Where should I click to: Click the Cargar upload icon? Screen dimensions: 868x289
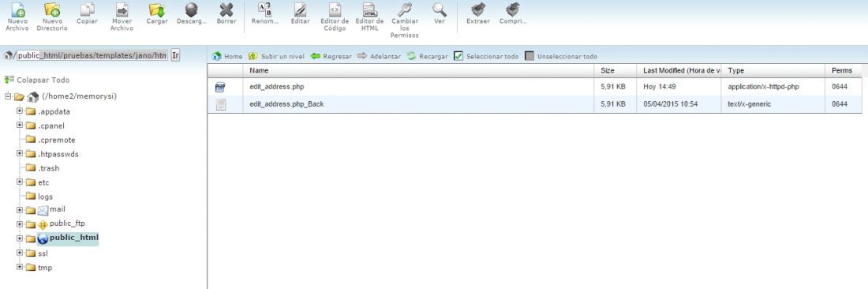(157, 10)
